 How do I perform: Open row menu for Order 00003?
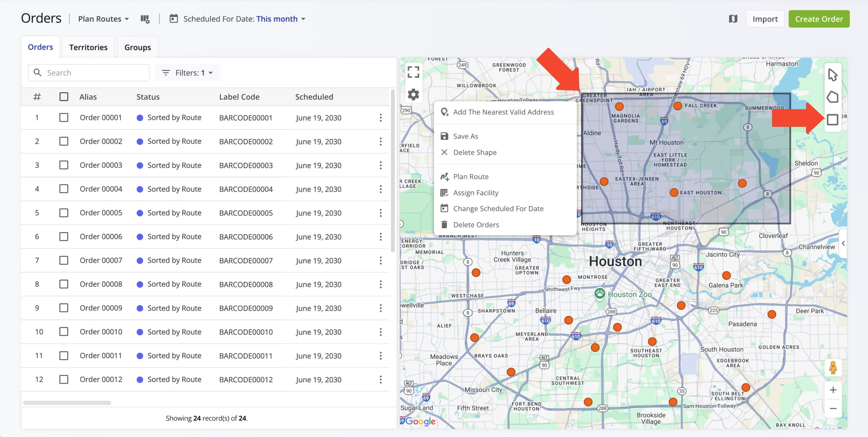(381, 165)
